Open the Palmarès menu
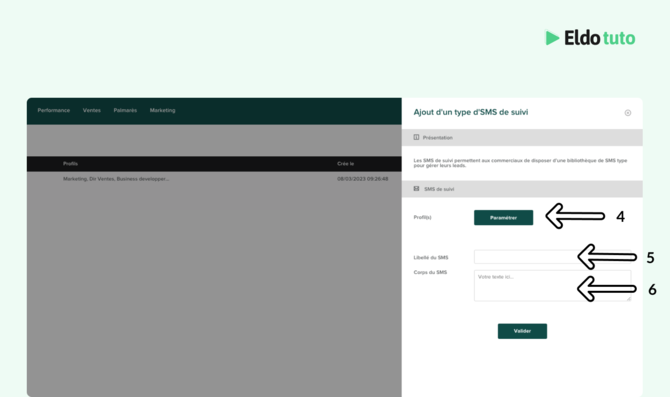This screenshot has height=397, width=670. click(x=125, y=110)
